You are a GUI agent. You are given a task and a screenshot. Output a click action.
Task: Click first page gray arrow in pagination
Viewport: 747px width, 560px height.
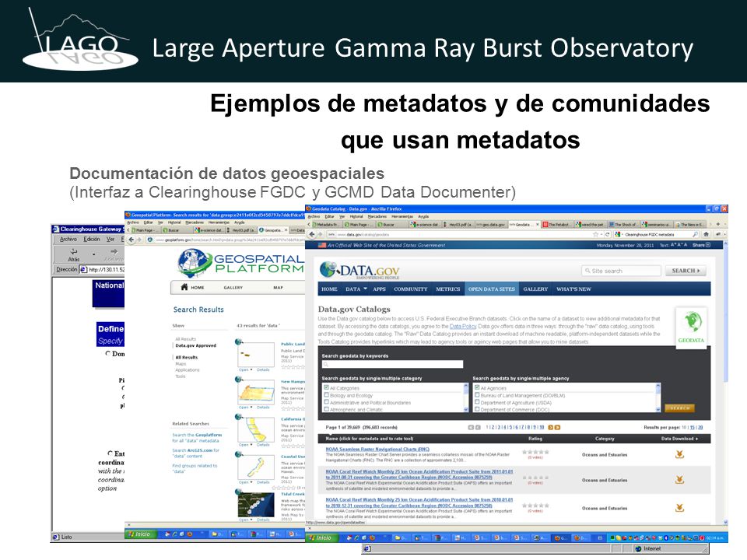[x=471, y=427]
